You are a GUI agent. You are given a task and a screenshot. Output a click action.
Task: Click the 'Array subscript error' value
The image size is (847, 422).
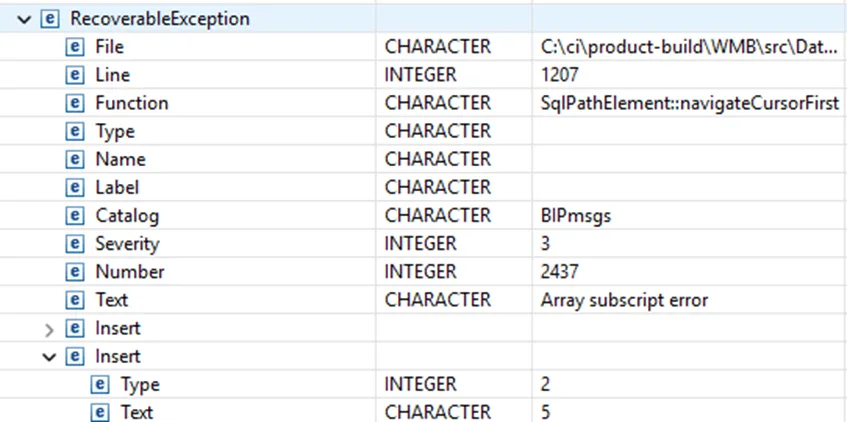(x=624, y=300)
